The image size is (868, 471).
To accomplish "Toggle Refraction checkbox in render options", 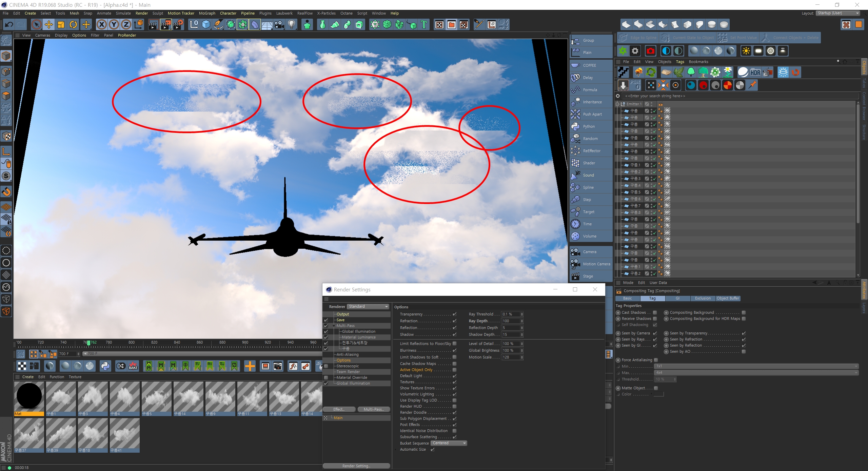I will tap(454, 321).
